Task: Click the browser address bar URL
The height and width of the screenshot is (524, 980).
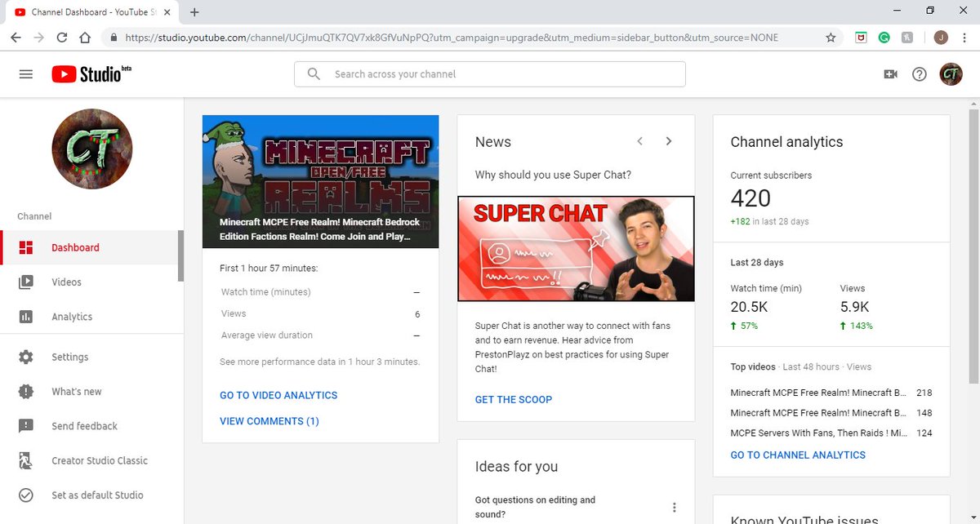Action: [452, 38]
